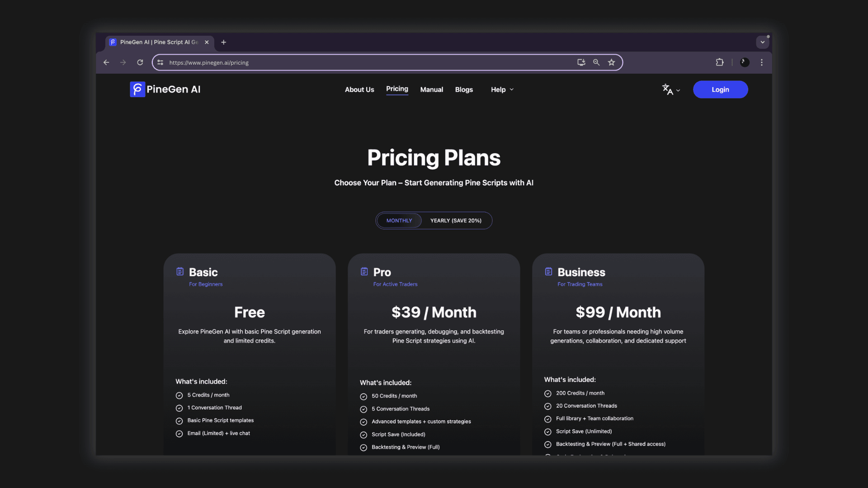Go back to the previous page
The image size is (868, 488).
106,62
